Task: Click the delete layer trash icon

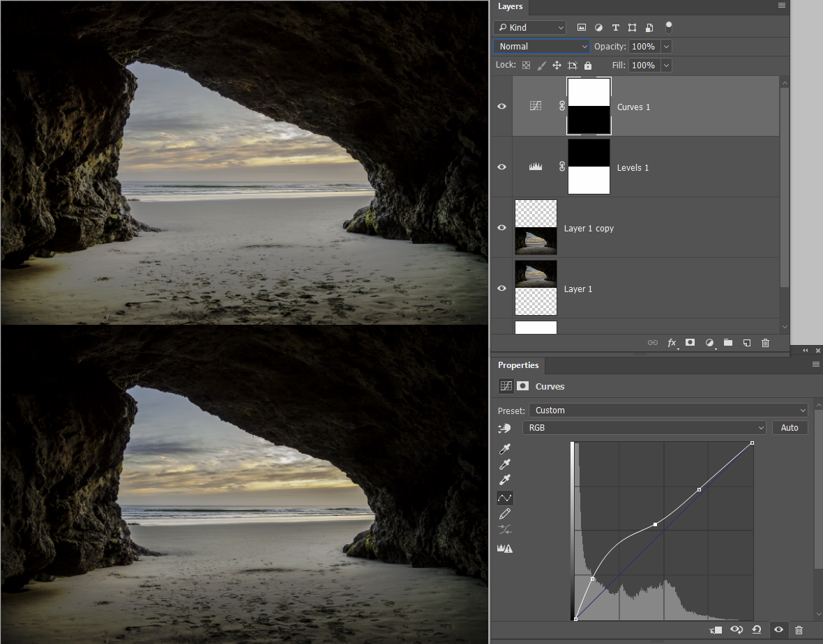Action: 765,343
